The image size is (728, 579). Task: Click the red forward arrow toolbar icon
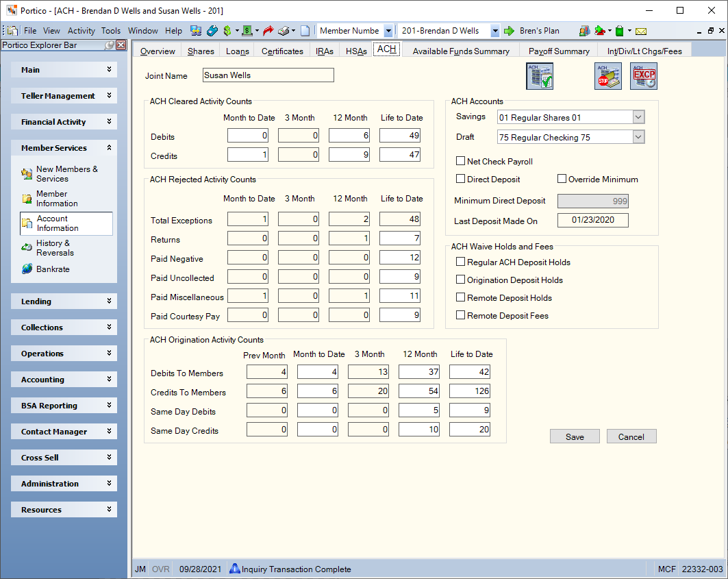268,31
